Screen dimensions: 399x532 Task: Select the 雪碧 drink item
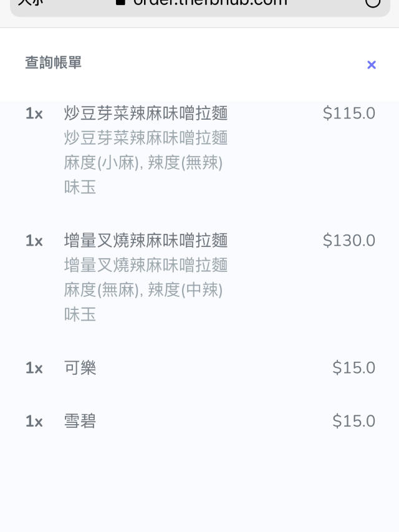click(80, 422)
